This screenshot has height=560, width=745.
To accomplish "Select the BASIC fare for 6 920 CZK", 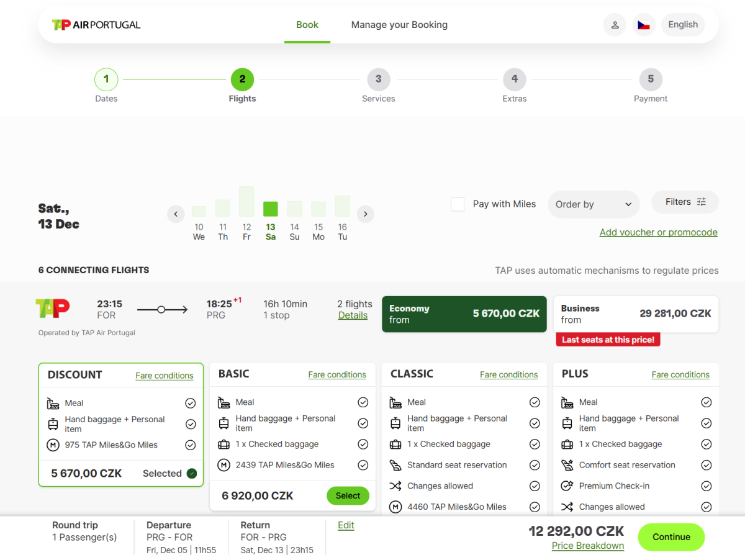I will [x=348, y=495].
